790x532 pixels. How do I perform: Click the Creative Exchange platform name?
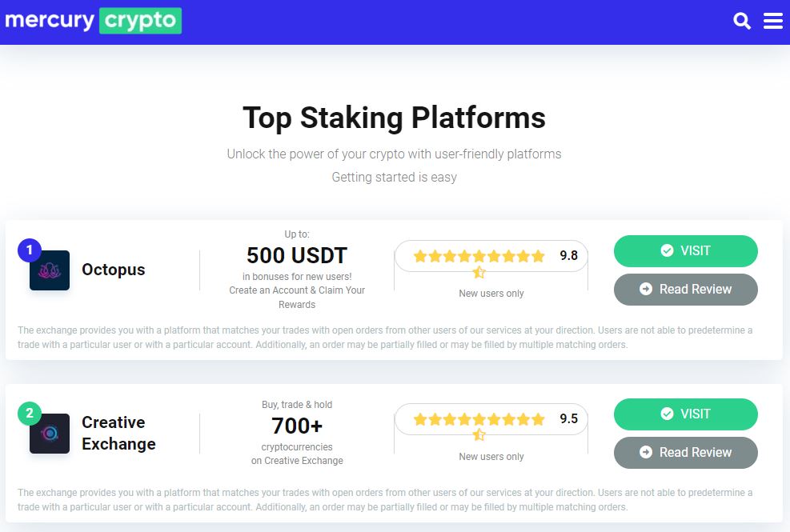(118, 433)
